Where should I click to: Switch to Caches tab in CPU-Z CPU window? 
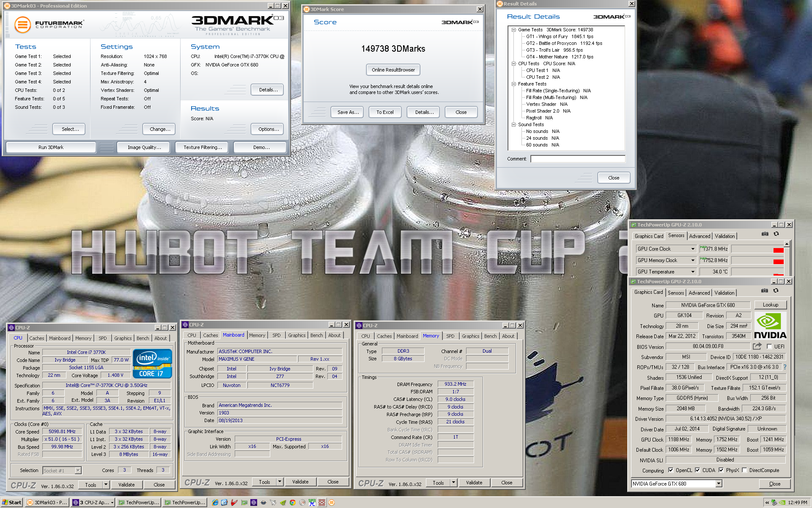click(x=36, y=338)
